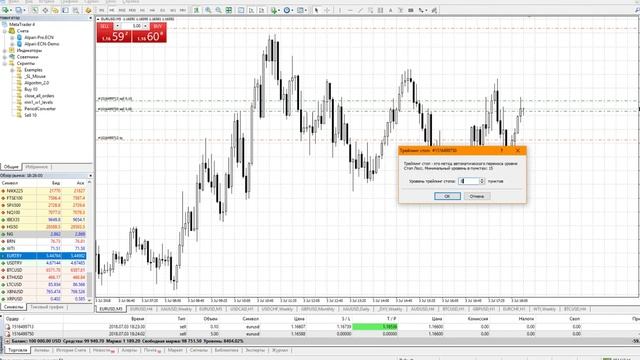640x360 pixels.
Task: Increase volume arrow beside BUY button
Action: (146, 26)
